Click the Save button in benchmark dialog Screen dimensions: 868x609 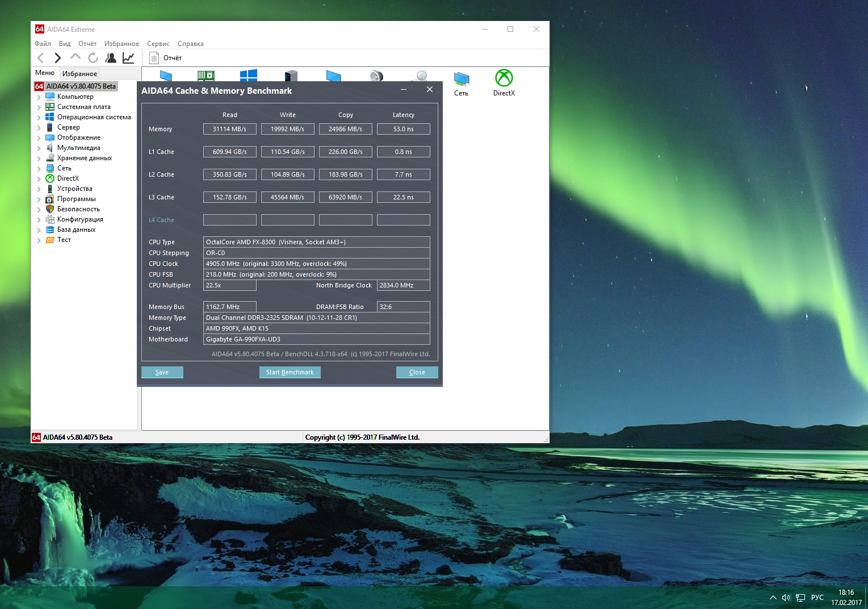pyautogui.click(x=162, y=372)
